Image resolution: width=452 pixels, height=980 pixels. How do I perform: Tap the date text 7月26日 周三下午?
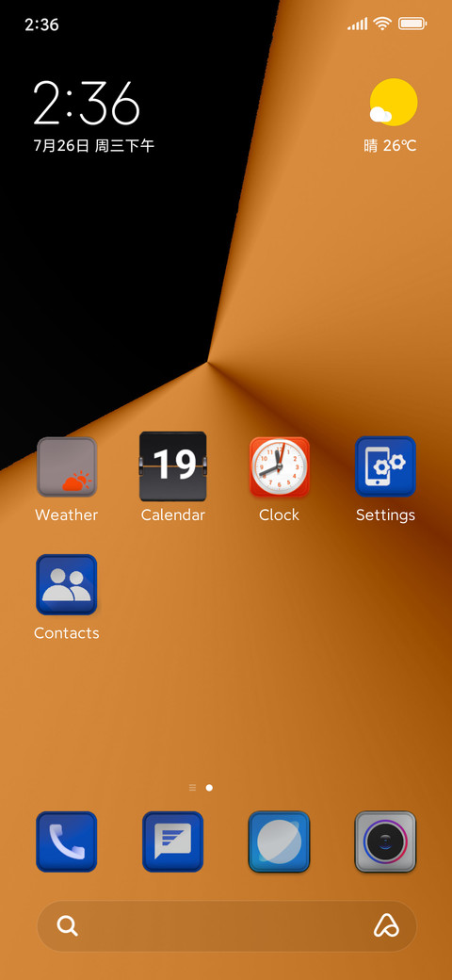[x=93, y=146]
